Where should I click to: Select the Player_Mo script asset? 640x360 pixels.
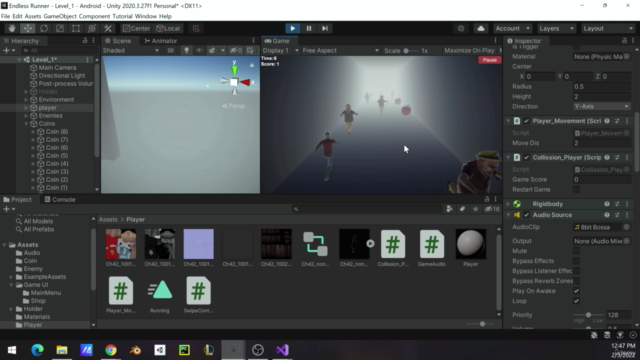coord(120,295)
